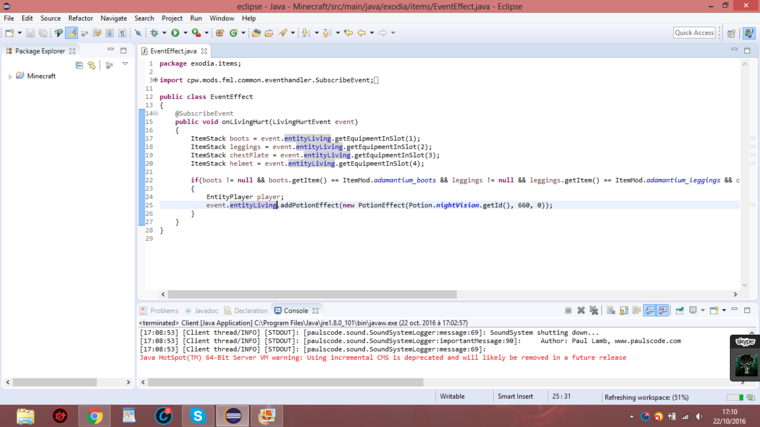Click Collapse All in Package Explorer
Screen dimensions: 760x427
point(79,64)
